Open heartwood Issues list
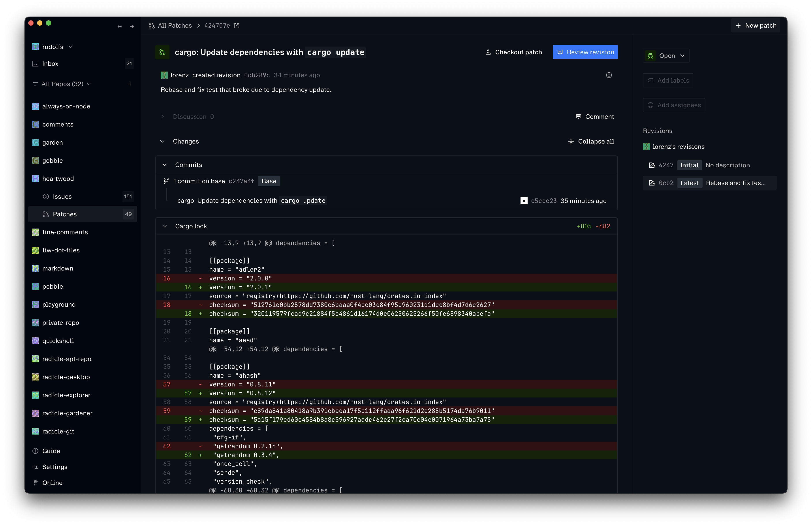 (x=62, y=197)
